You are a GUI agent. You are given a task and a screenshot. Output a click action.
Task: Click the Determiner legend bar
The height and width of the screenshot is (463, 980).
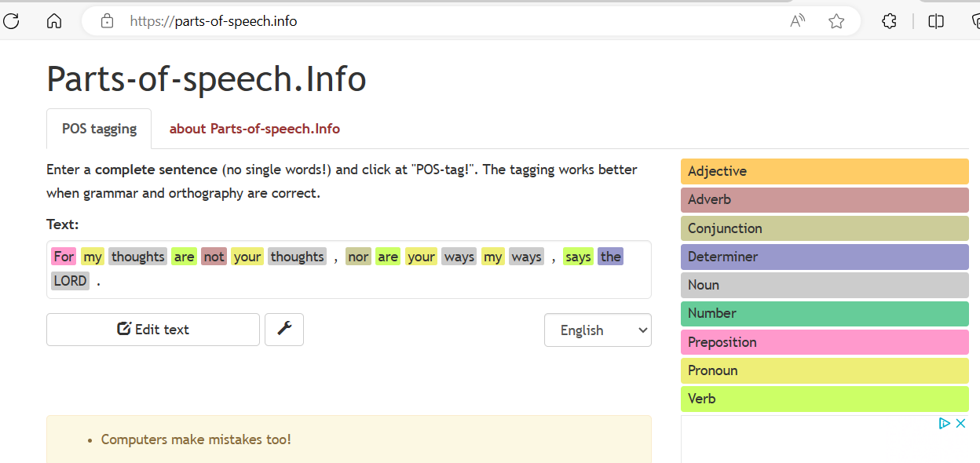tap(825, 257)
